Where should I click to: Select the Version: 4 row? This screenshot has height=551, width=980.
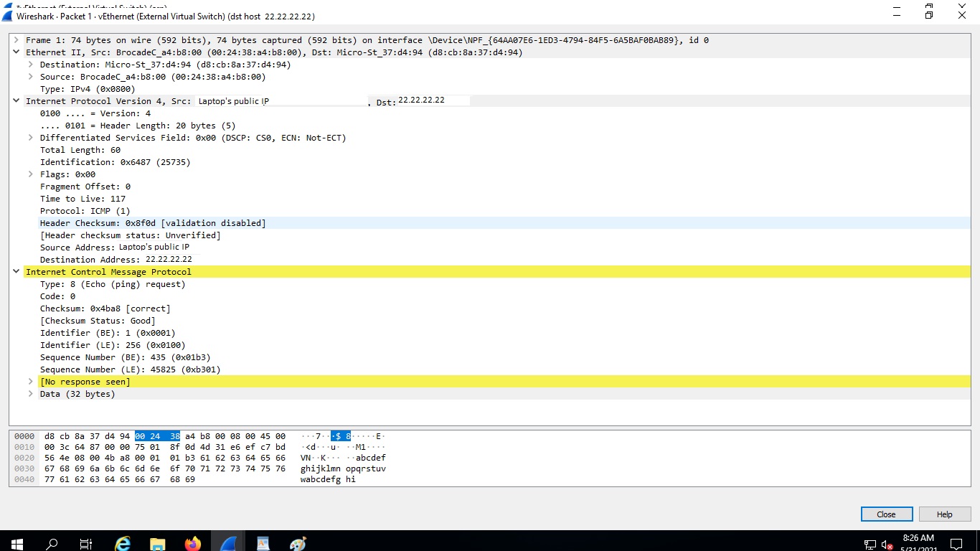[95, 113]
